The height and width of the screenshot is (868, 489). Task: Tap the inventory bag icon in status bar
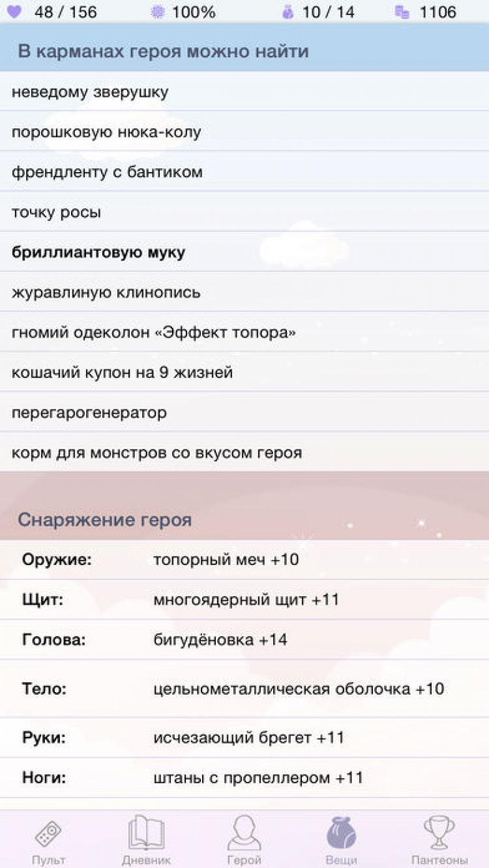tap(288, 12)
